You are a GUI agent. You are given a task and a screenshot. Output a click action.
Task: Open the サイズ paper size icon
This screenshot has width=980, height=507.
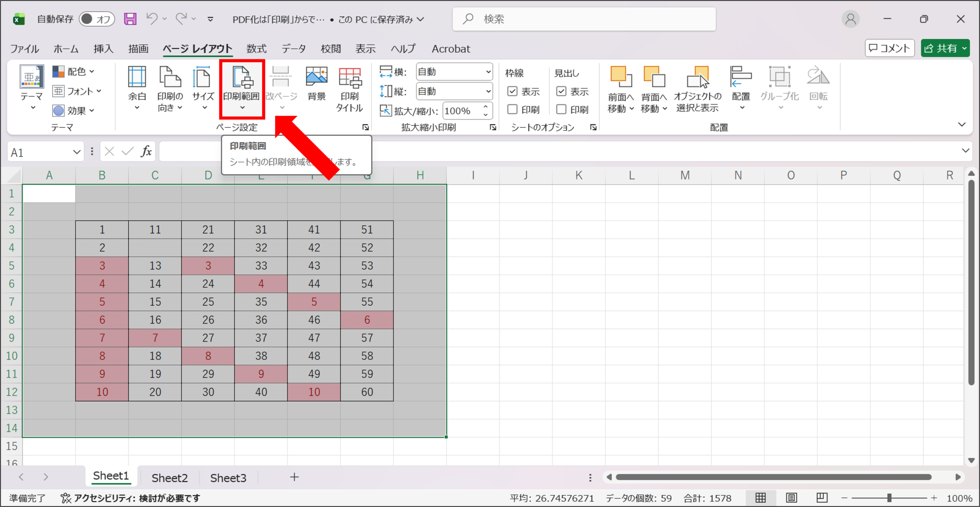[x=203, y=88]
